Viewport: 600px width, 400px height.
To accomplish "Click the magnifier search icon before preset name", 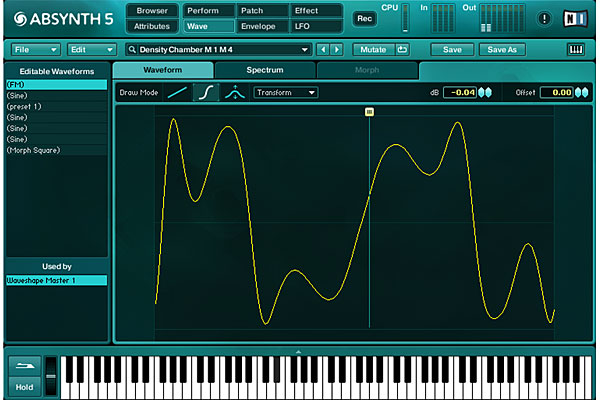I will click(x=132, y=50).
